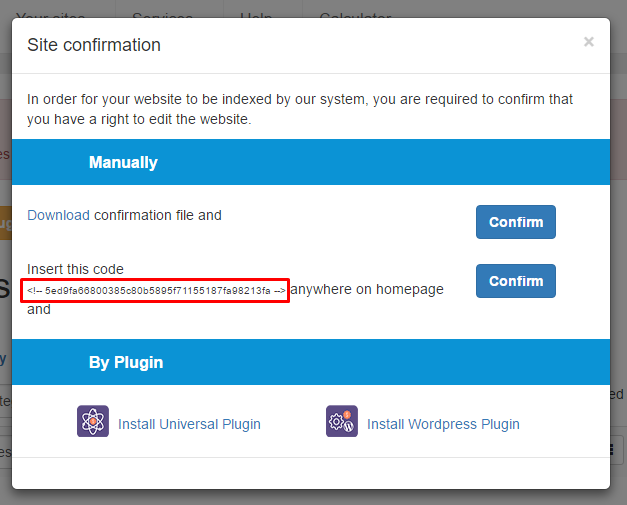This screenshot has width=627, height=505.
Task: Open the Download confirmation file link
Action: click(58, 215)
